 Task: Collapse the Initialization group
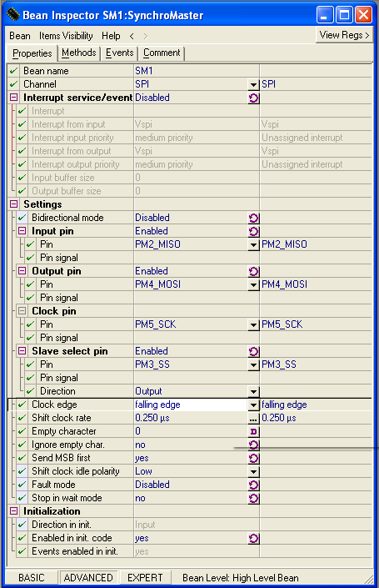(14, 511)
